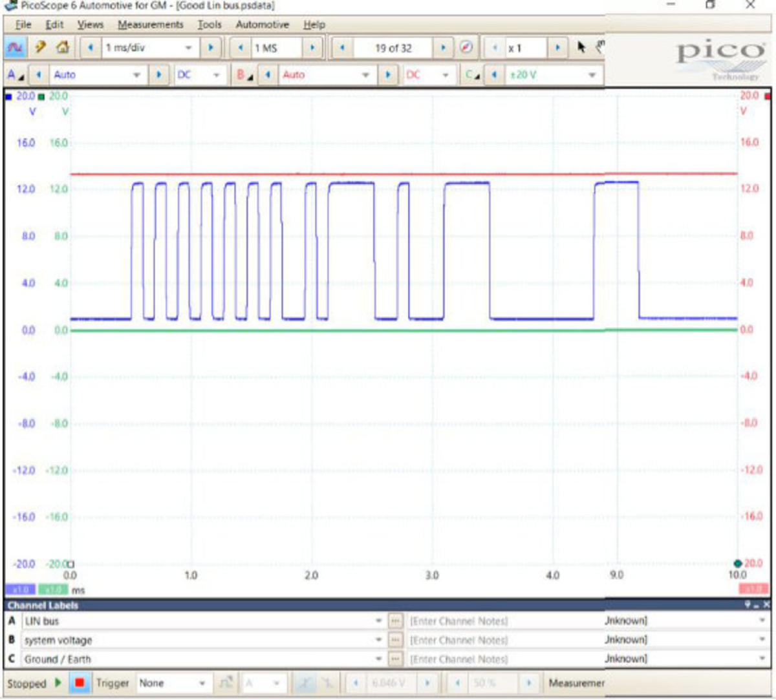Image resolution: width=776 pixels, height=700 pixels.
Task: Click the system voltage label field for channel B
Action: tap(203, 640)
